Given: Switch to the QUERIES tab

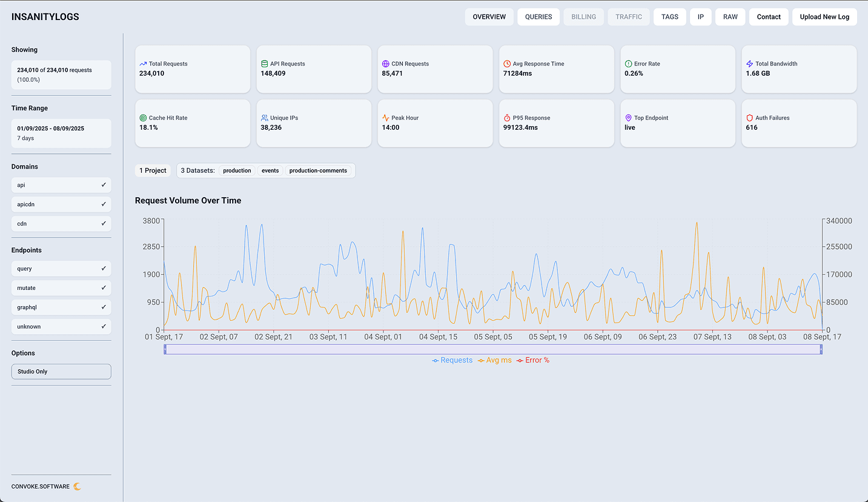Looking at the screenshot, I should tap(538, 17).
